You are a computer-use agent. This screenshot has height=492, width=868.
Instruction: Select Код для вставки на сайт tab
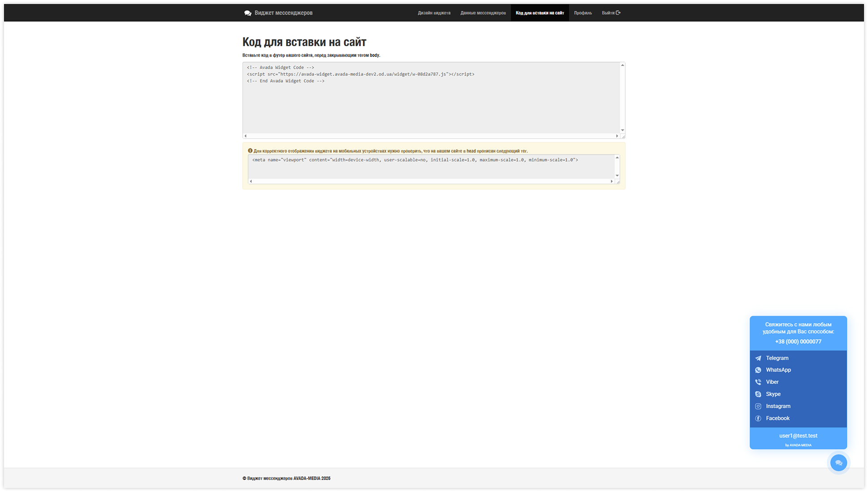point(540,13)
